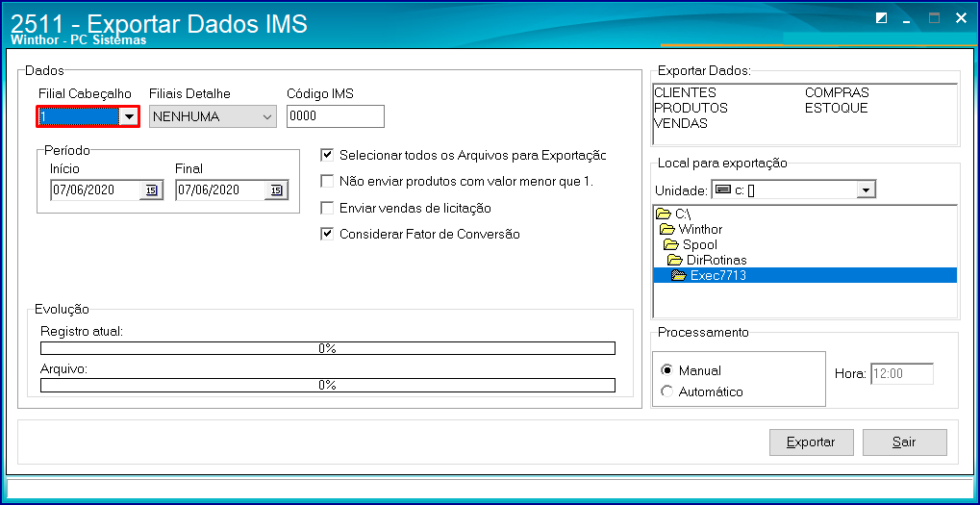Select the Exec7713 folder row
The image size is (980, 505).
[x=805, y=275]
